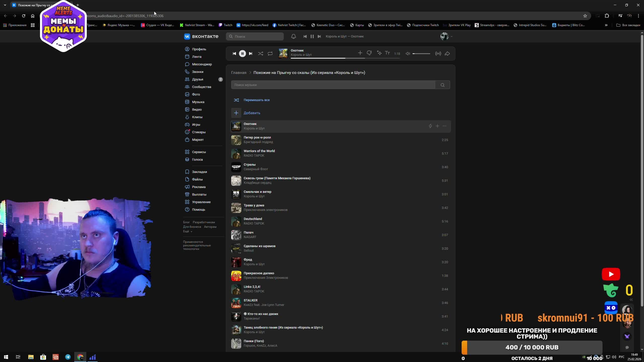Dislike the current track Охотник
The width and height of the screenshot is (644, 362).
(369, 53)
